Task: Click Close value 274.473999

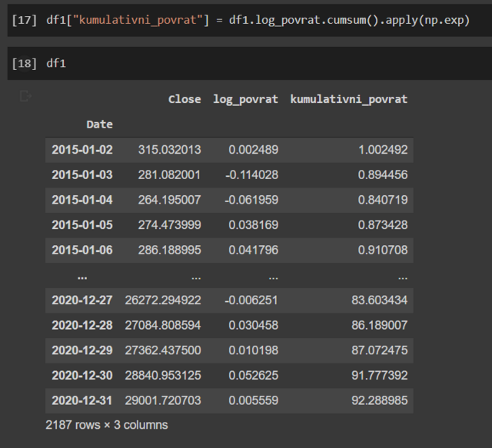Action: point(169,225)
